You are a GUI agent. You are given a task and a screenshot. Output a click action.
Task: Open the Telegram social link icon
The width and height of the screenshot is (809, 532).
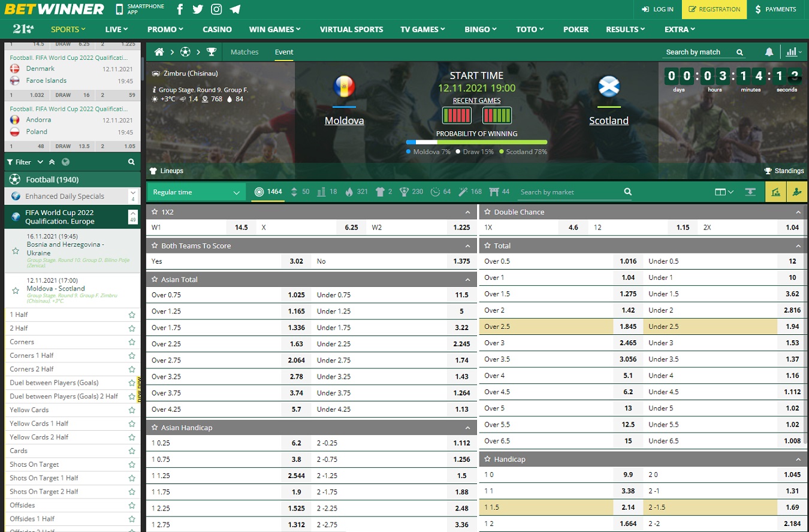(235, 10)
